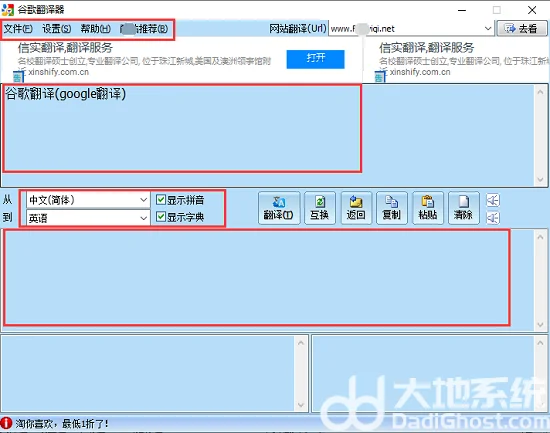Copy the result with the 复制 button
550x433 pixels.
(x=392, y=208)
